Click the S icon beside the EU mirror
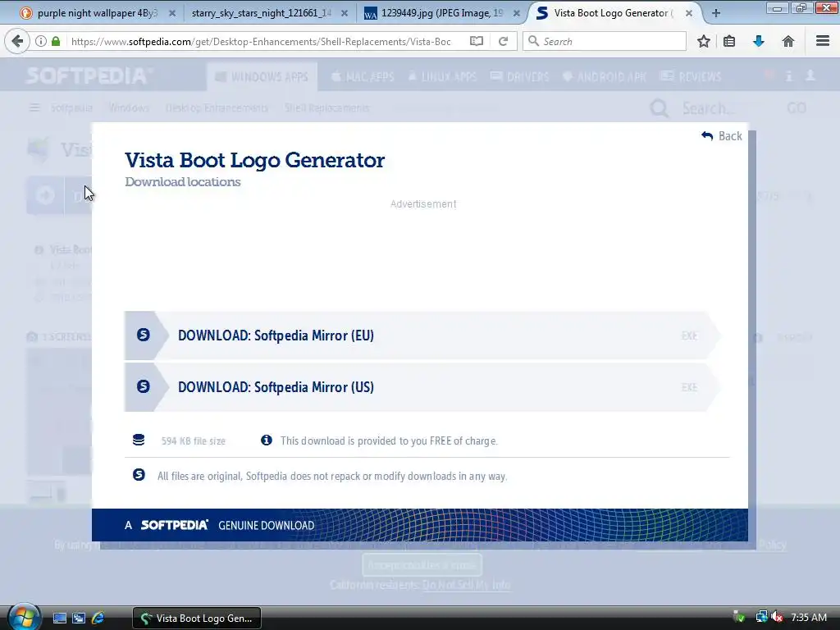 tap(143, 335)
